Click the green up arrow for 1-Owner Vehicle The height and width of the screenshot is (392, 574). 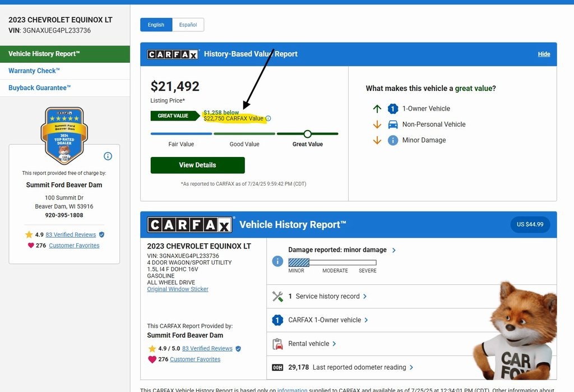pos(377,108)
